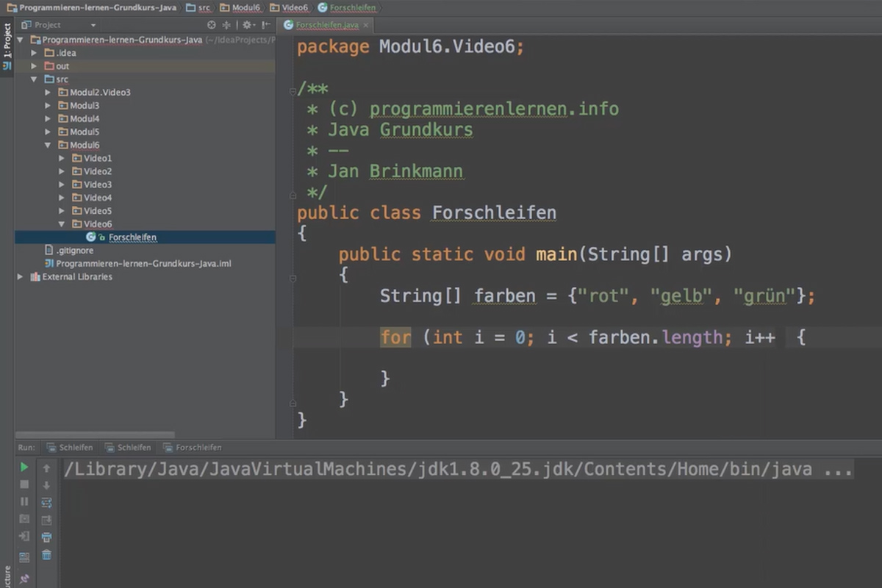The height and width of the screenshot is (588, 882).
Task: Pin the Run tab with the pin icon
Action: click(x=24, y=578)
